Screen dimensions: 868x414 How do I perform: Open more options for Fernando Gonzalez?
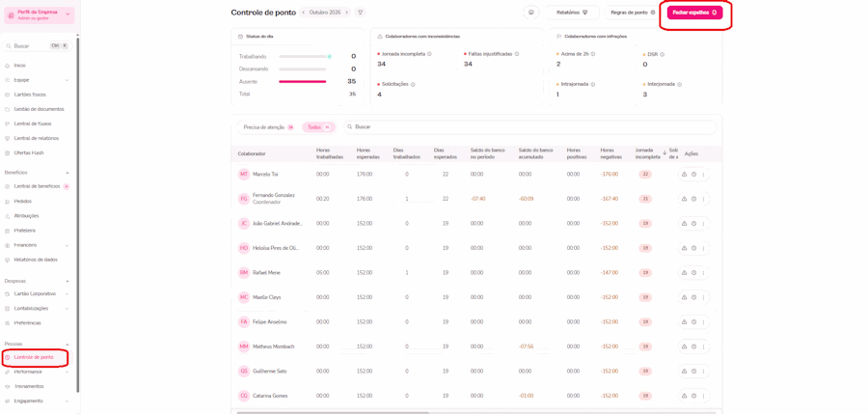[704, 199]
